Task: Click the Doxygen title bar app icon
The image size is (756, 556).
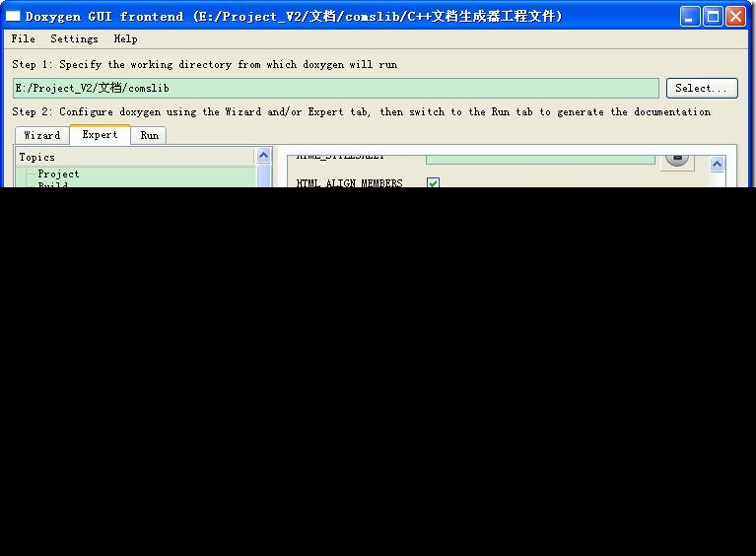Action: coord(13,16)
